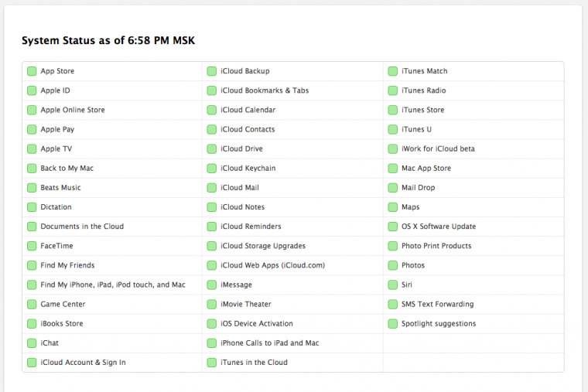Click the status icon beside Photos
This screenshot has height=392, width=588.
392,266
